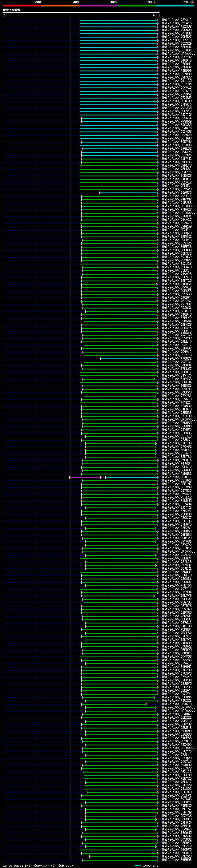Select hit label UniRef100_Q69YA2
Image resolution: width=197 pixels, height=868 pixels.
(x=177, y=57)
